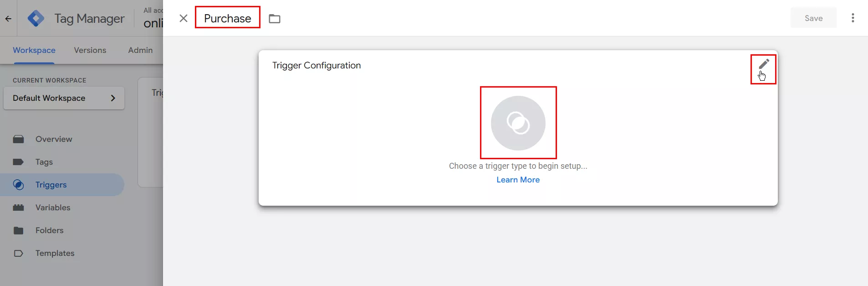The height and width of the screenshot is (286, 868).
Task: Click the Tags label icon in sidebar
Action: 19,162
